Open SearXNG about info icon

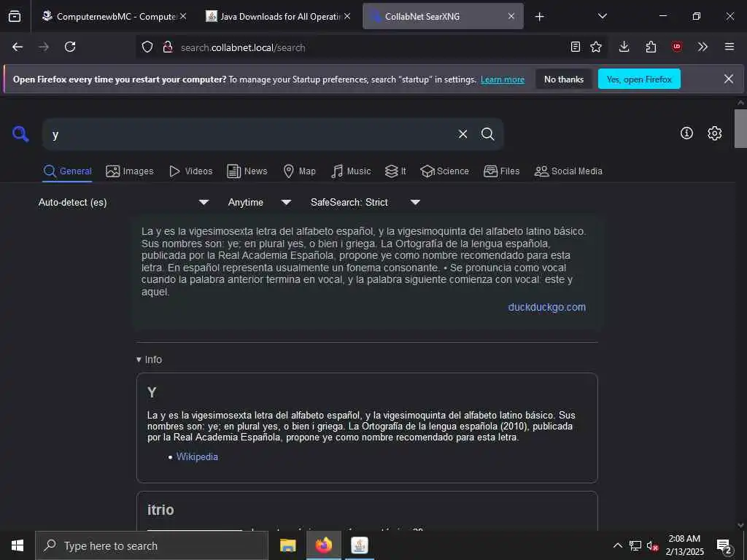click(x=686, y=133)
